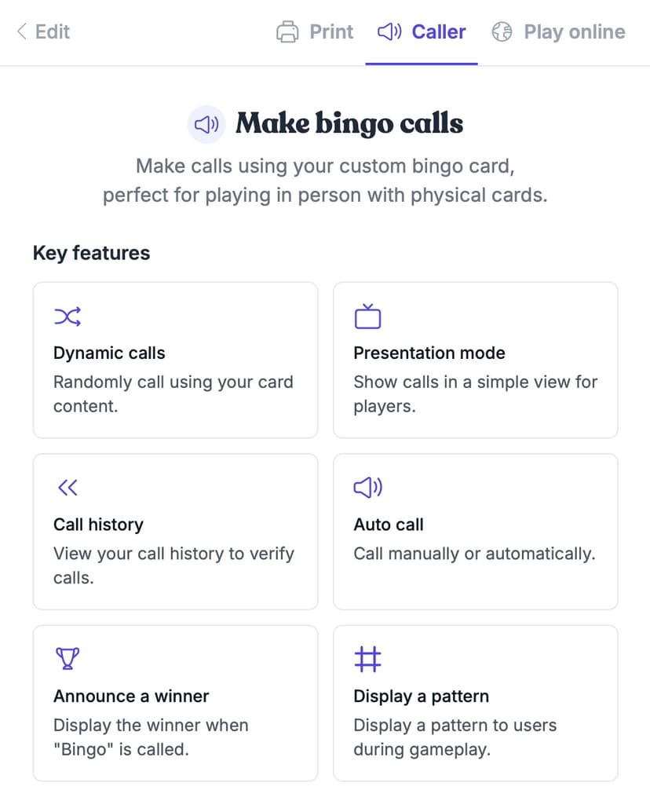
Task: Select the Caller tab
Action: pyautogui.click(x=421, y=32)
